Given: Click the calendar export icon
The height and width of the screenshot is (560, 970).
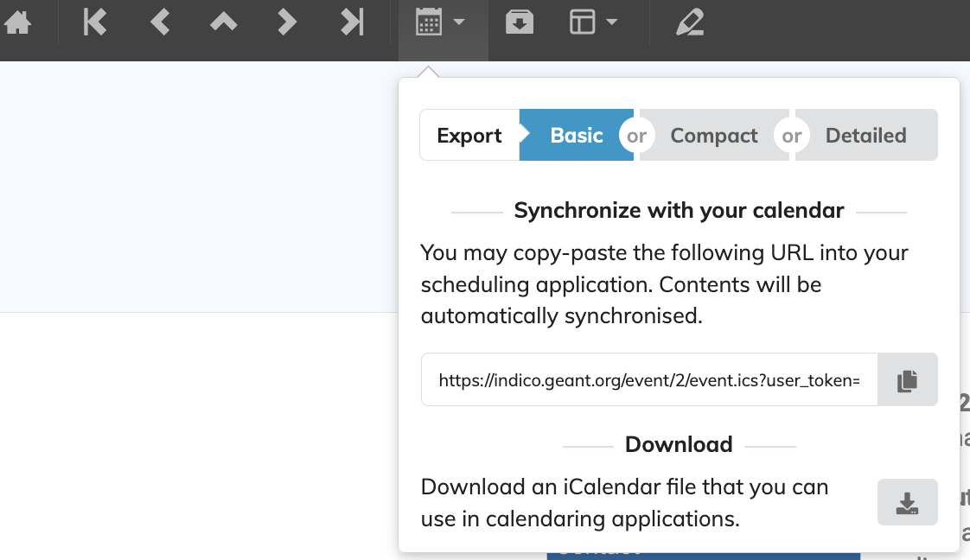Looking at the screenshot, I should 430,22.
